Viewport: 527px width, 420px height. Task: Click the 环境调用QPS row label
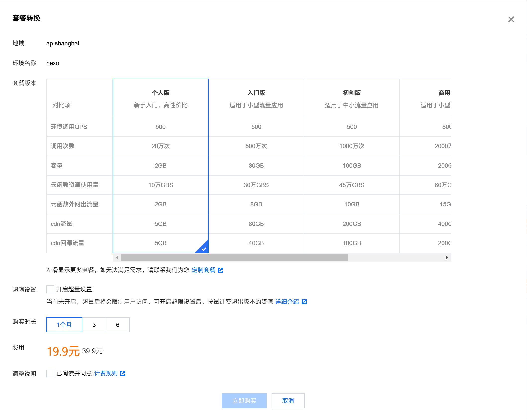pos(69,127)
